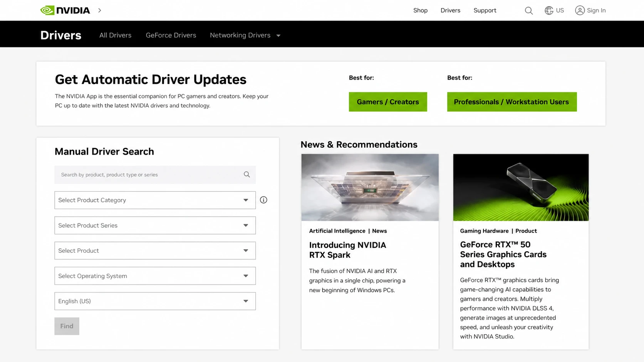This screenshot has height=362, width=644.
Task: Click the magnifier in the driver search box
Action: [247, 175]
